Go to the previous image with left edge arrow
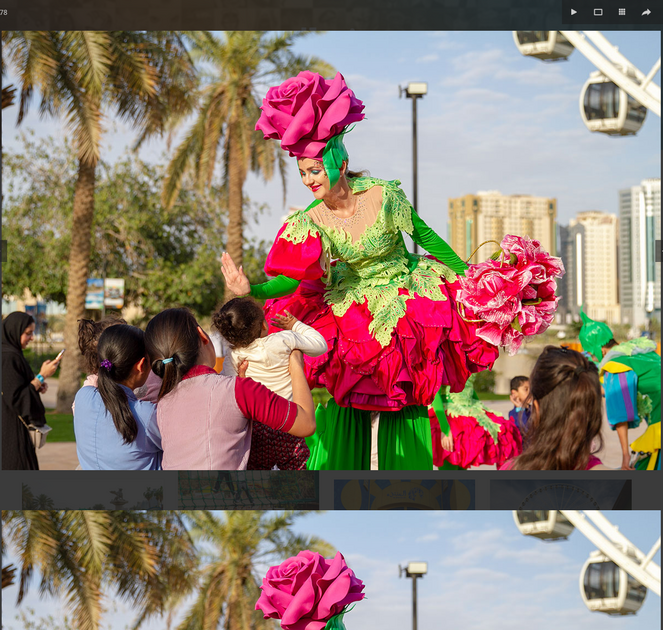Screen dimensions: 663x630 pos(4,251)
